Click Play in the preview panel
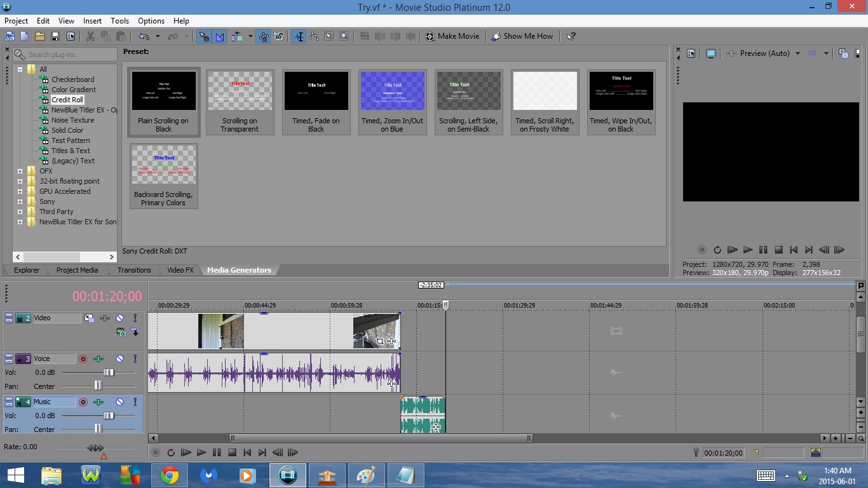The width and height of the screenshot is (868, 488). pos(748,250)
